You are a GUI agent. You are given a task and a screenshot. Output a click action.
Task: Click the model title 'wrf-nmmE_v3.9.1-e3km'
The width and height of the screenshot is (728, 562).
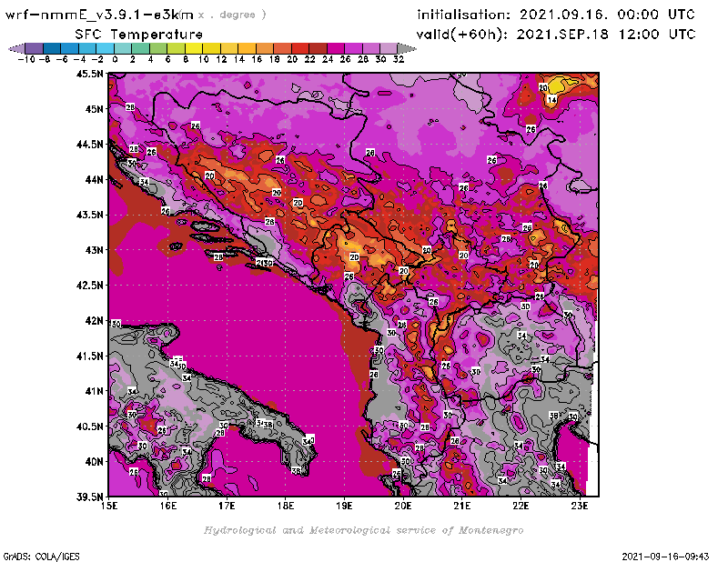pyautogui.click(x=99, y=15)
